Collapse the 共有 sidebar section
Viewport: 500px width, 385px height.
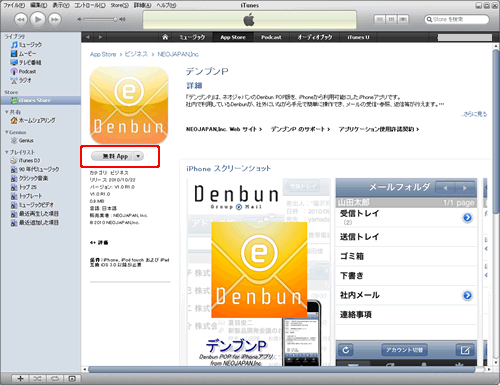(x=7, y=112)
